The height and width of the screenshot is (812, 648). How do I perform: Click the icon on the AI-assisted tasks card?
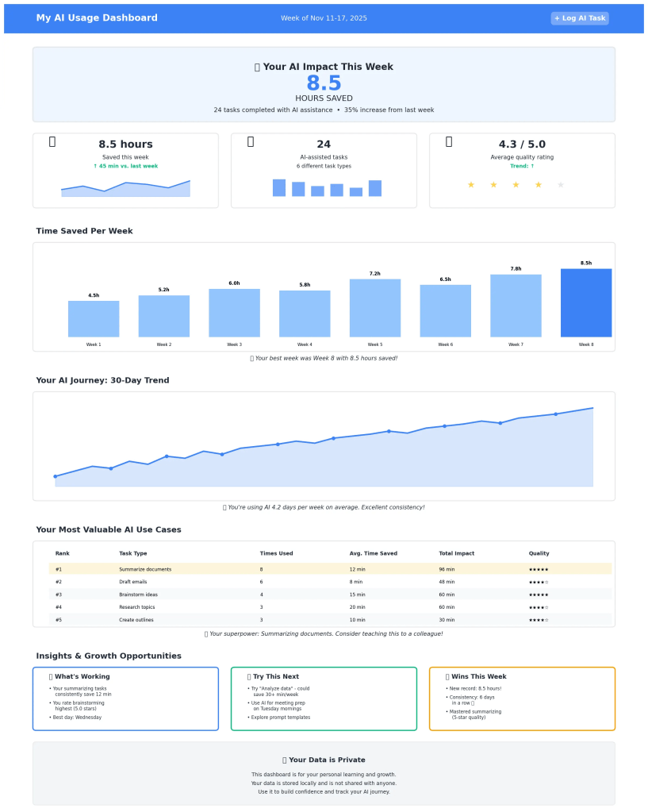coord(251,141)
